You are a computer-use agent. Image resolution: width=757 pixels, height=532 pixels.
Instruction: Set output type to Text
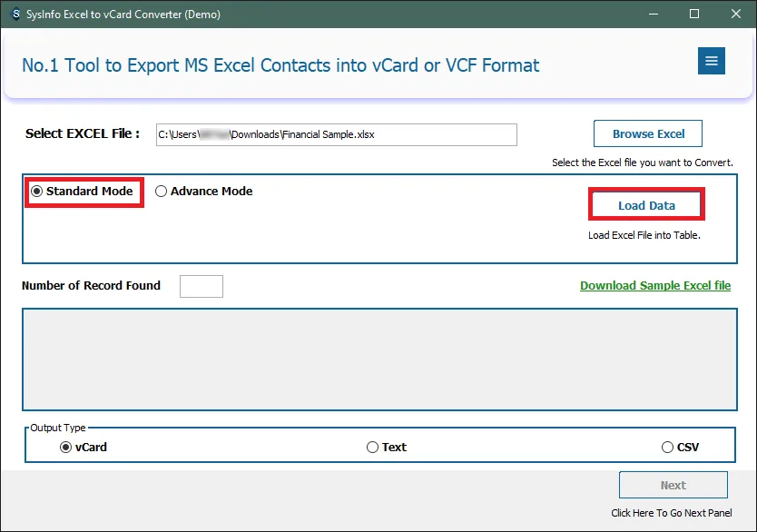(x=372, y=448)
